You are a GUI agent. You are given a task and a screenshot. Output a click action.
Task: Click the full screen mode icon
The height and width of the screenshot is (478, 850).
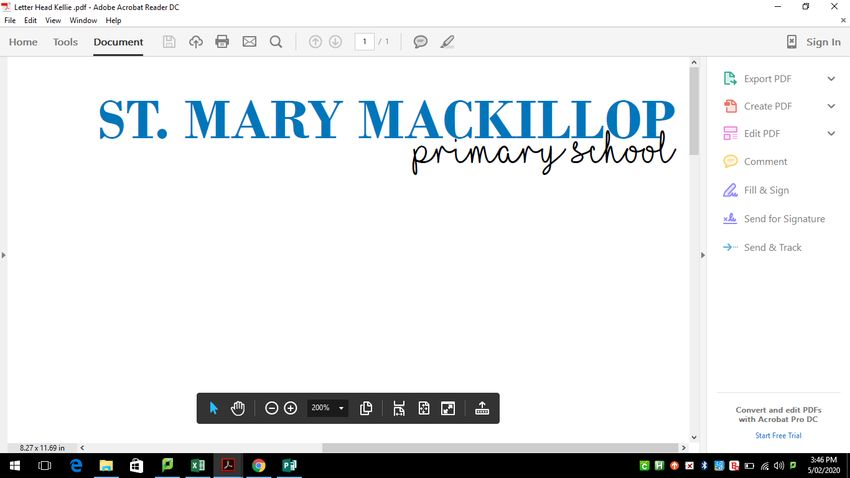448,408
